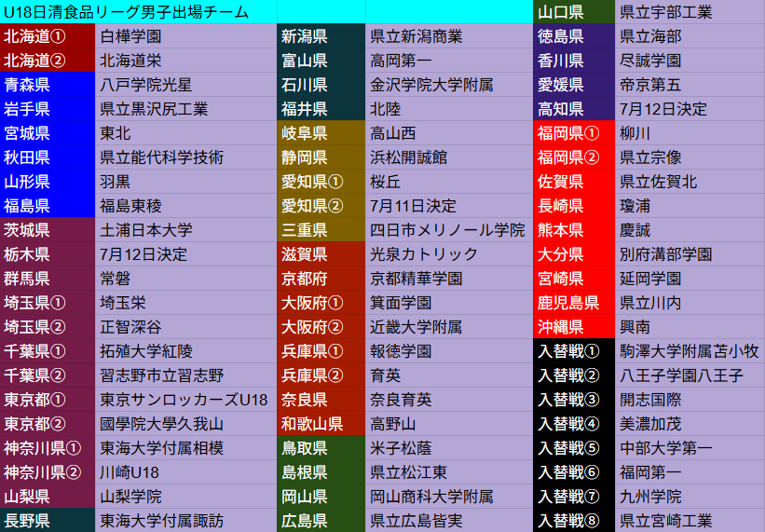Image resolution: width=765 pixels, height=532 pixels.
Task: Click the '県立海部' cell
Action: (690, 36)
